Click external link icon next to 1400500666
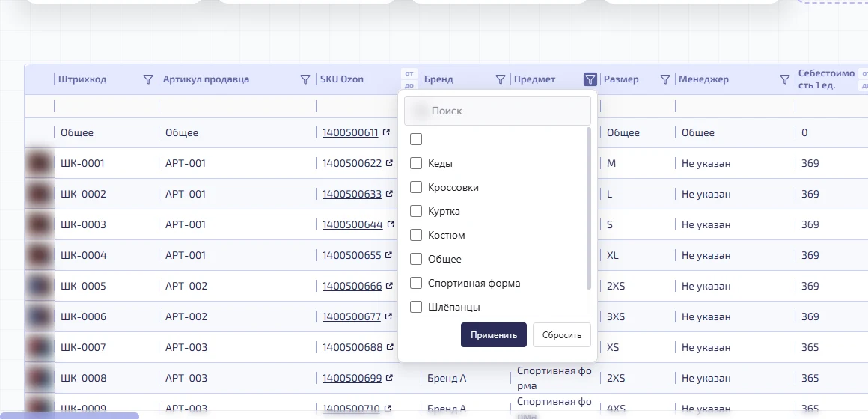The width and height of the screenshot is (868, 419). coord(390,286)
